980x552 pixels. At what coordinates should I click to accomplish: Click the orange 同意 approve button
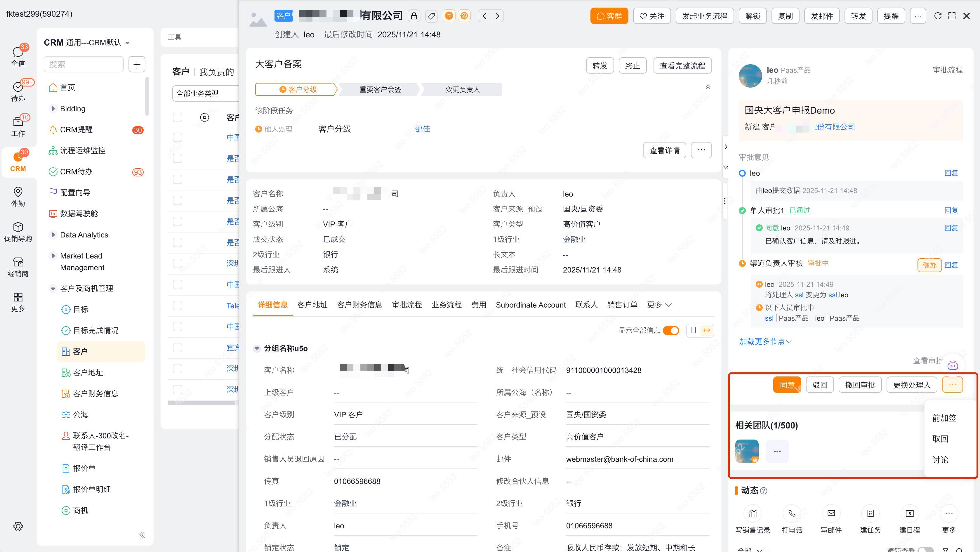pos(787,385)
